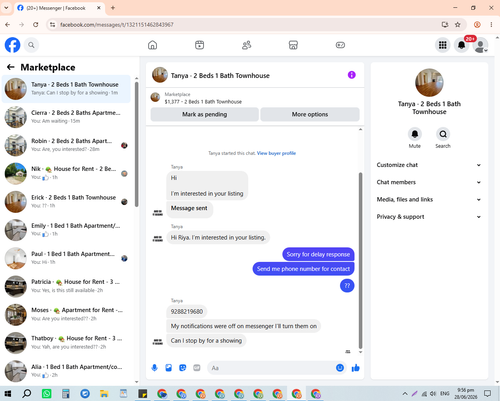This screenshot has width=500, height=401.
Task: Open the account profile avatar menu
Action: (480, 45)
